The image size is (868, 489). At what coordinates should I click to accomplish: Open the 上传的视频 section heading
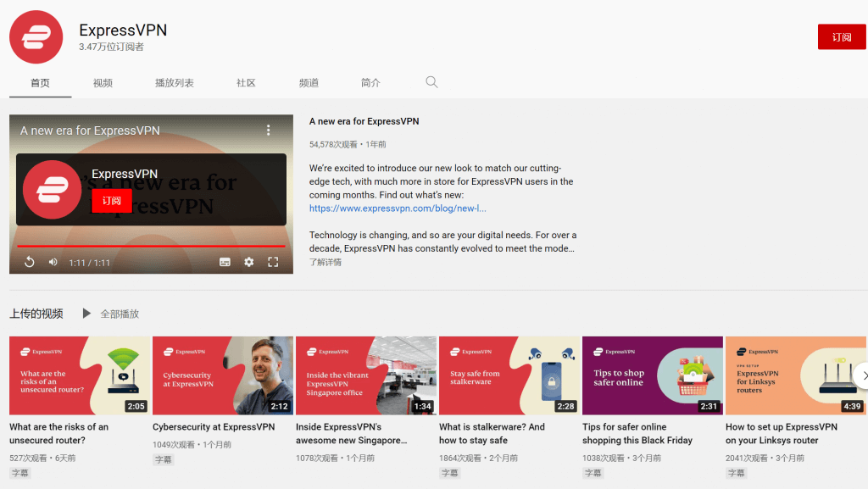[36, 314]
